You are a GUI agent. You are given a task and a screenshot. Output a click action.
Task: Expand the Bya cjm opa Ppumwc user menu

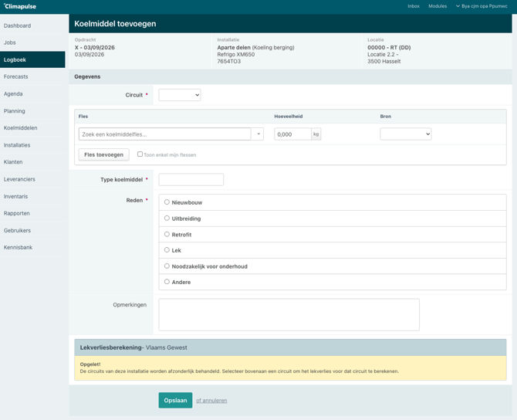click(x=482, y=6)
